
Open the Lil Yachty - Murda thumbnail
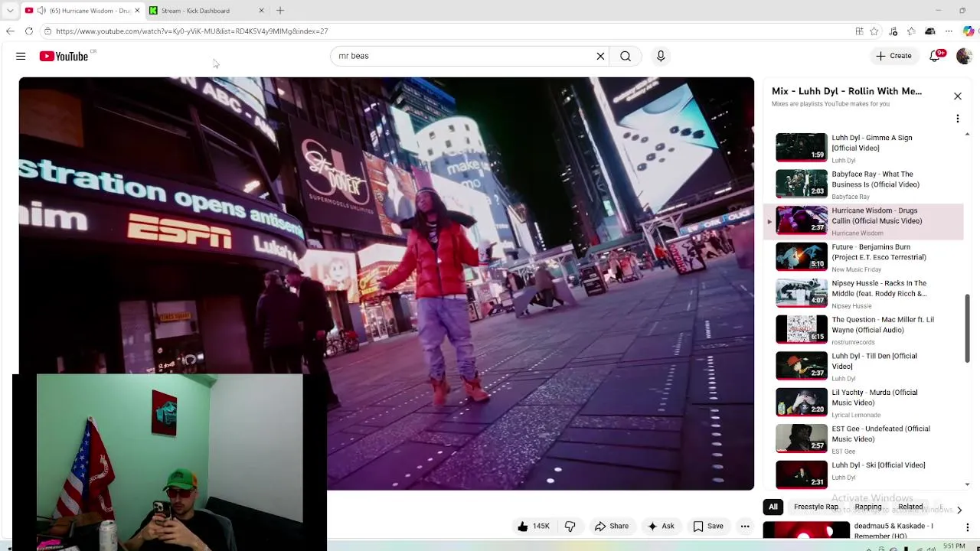[802, 403]
